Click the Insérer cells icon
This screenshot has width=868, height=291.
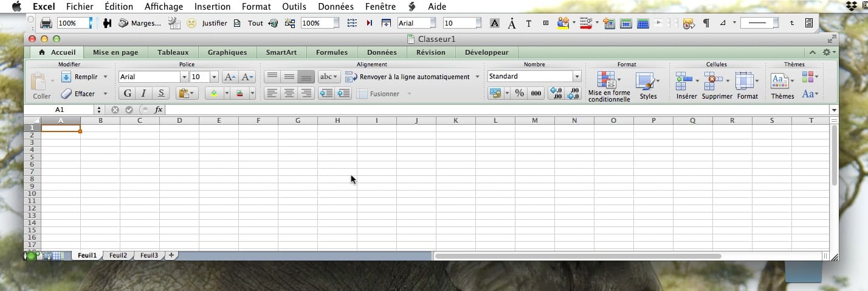[684, 80]
